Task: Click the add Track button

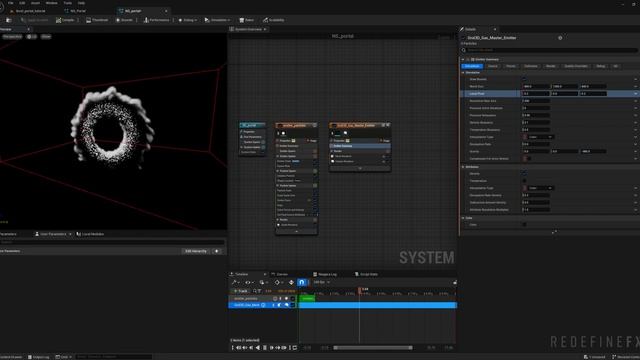Action: coord(240,291)
